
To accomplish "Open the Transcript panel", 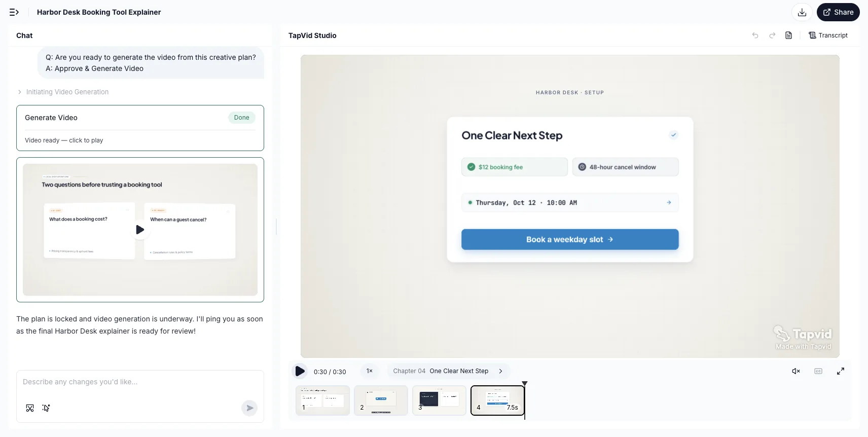I will tap(828, 35).
